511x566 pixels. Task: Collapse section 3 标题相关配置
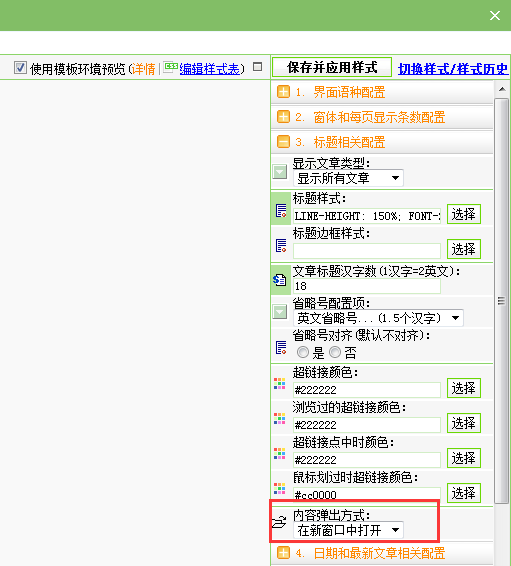[283, 142]
